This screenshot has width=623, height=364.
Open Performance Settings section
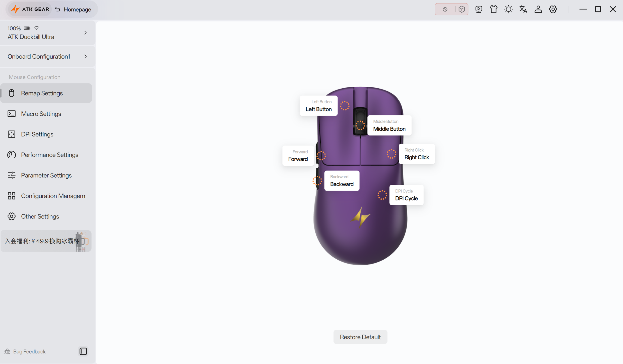click(x=49, y=155)
